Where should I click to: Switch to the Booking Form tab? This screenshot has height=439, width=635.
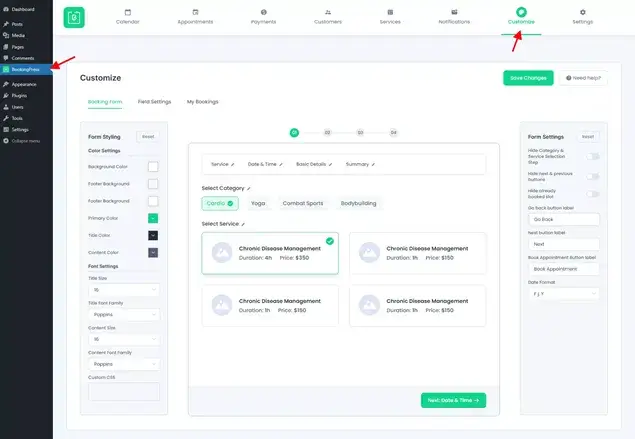pos(105,102)
